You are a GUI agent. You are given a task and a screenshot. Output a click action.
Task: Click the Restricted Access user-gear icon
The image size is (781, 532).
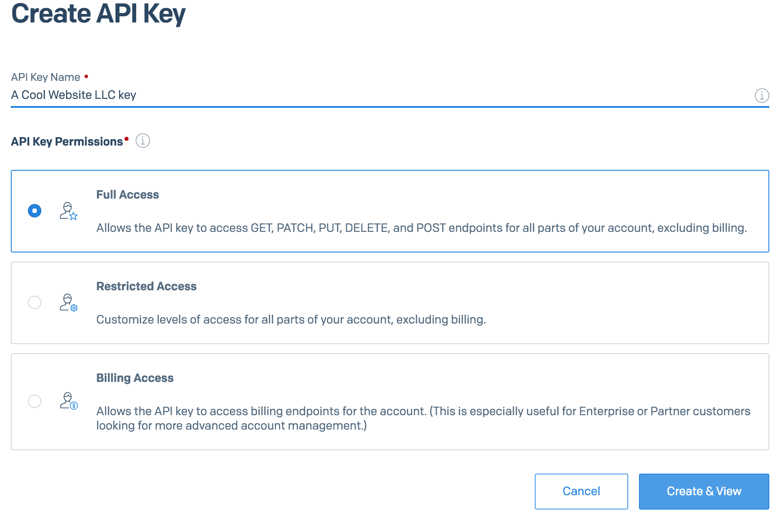coord(68,302)
